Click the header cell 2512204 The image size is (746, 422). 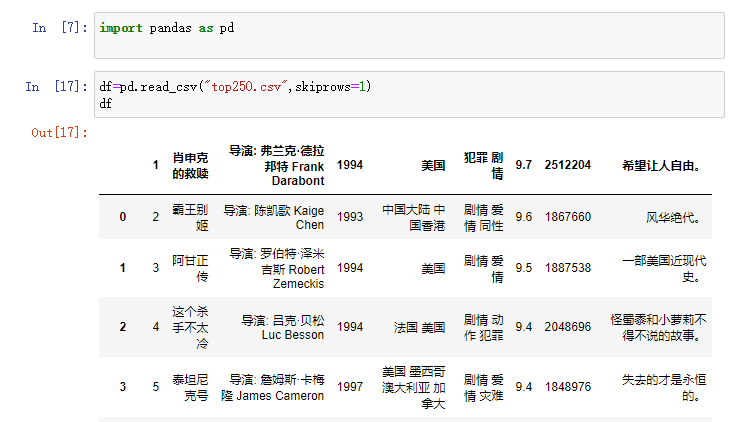(568, 165)
